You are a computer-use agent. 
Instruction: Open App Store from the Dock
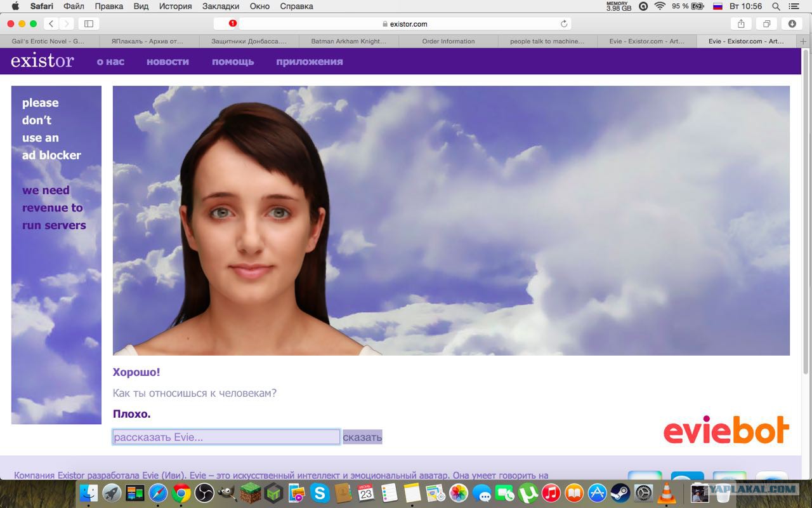pyautogui.click(x=597, y=493)
